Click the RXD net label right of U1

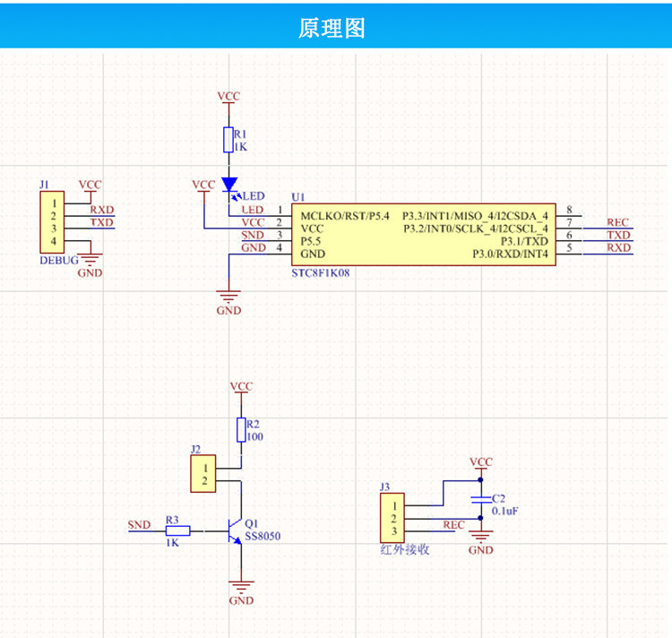[618, 247]
